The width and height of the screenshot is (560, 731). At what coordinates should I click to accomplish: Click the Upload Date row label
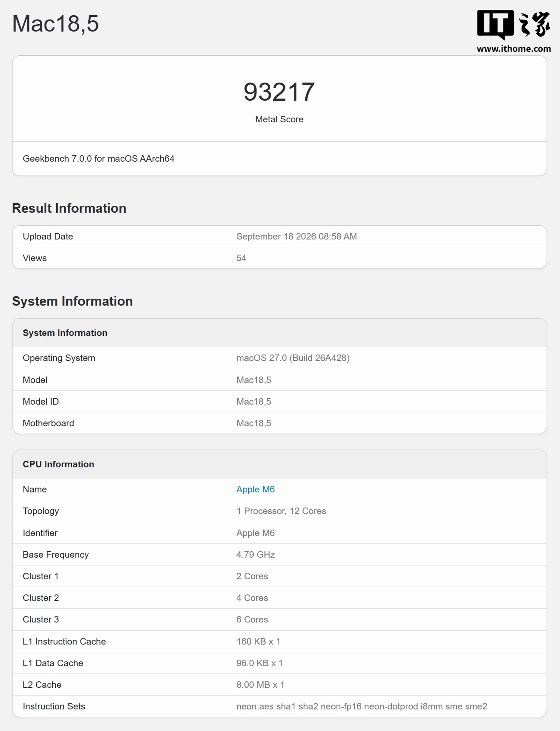pyautogui.click(x=48, y=236)
